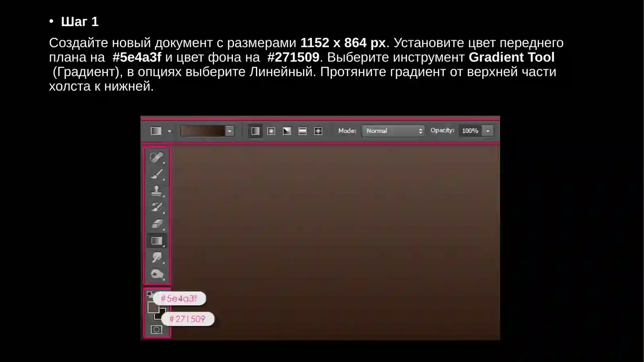Screen dimensions: 644x362
Task: Choose the Angle Gradient style
Action: (287, 131)
